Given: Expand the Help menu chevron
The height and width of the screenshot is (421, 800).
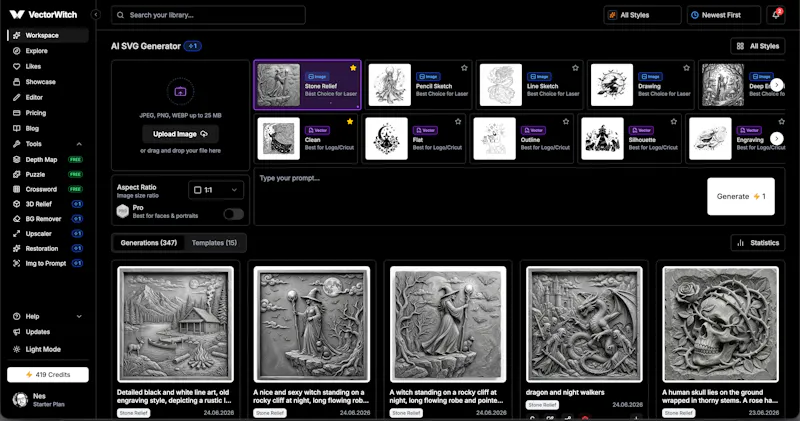Looking at the screenshot, I should point(79,316).
